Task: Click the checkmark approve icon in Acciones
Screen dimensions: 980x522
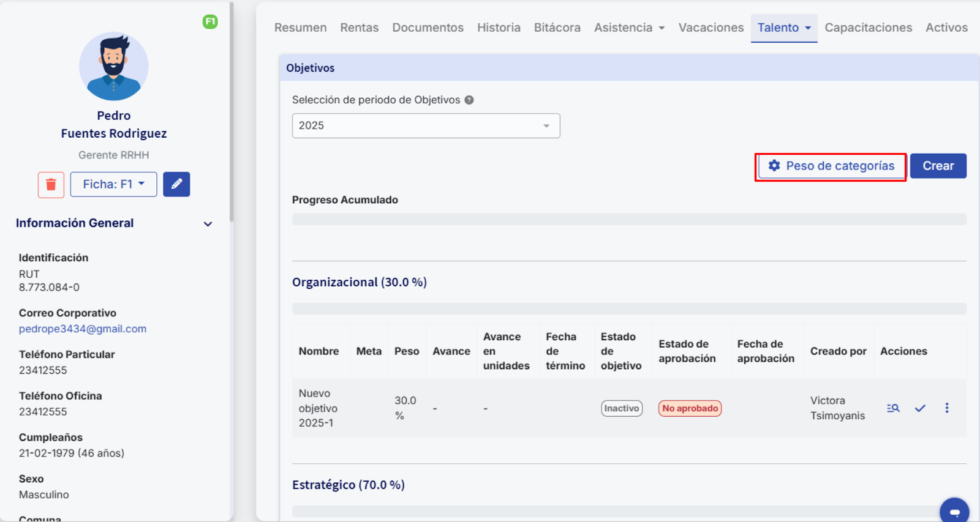Action: (x=920, y=408)
